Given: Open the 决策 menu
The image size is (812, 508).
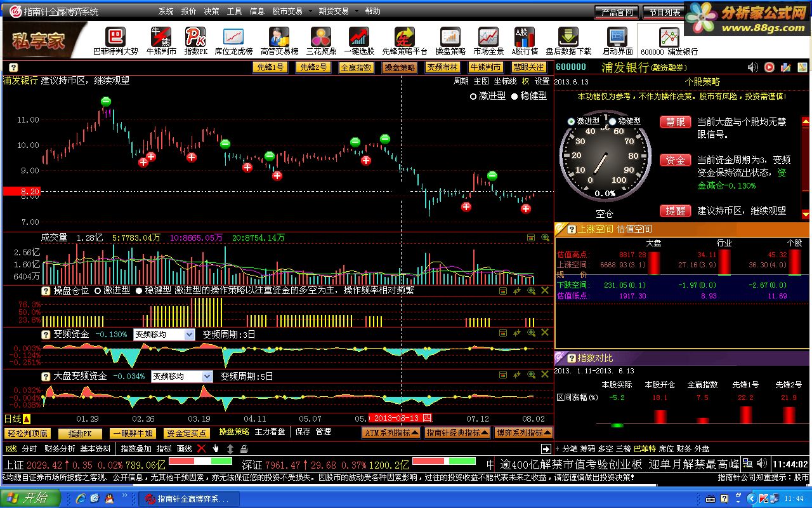Looking at the screenshot, I should click(x=212, y=11).
